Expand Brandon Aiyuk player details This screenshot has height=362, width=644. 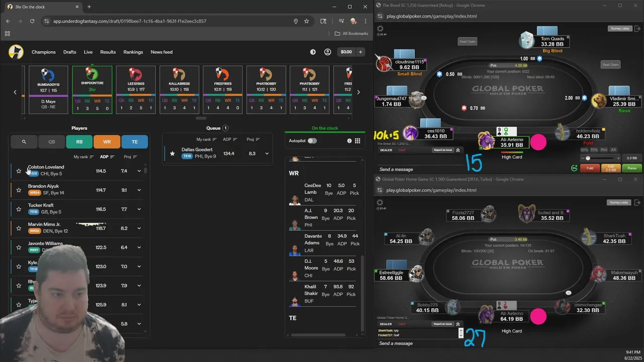[139, 190]
